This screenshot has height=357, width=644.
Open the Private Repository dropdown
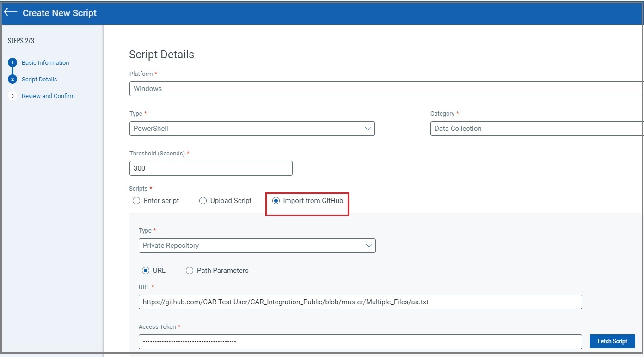(257, 246)
